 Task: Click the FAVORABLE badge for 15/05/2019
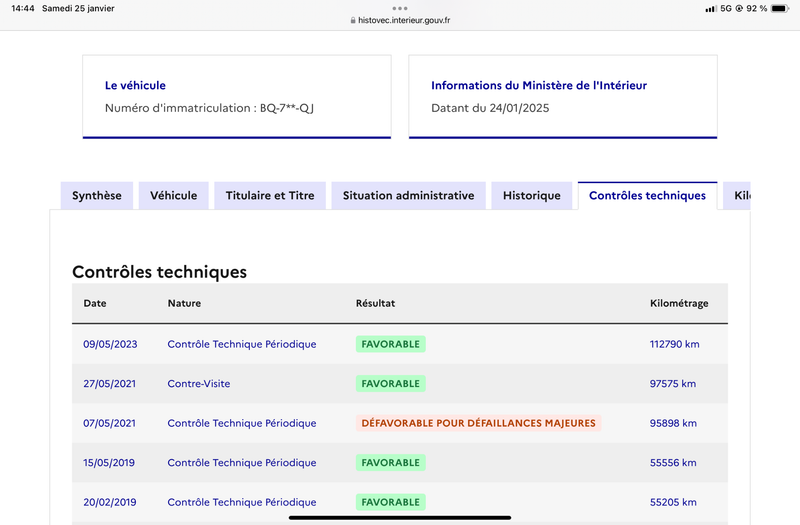coord(391,463)
